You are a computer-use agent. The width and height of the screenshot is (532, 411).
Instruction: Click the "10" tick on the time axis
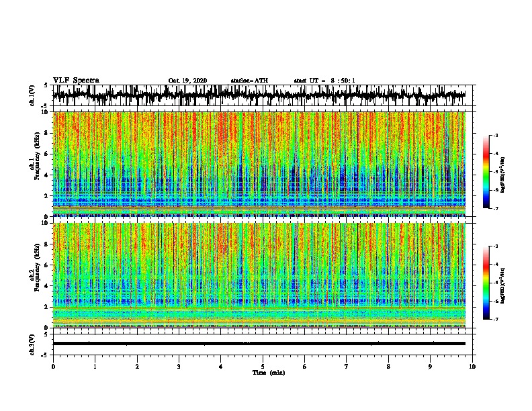click(x=472, y=367)
